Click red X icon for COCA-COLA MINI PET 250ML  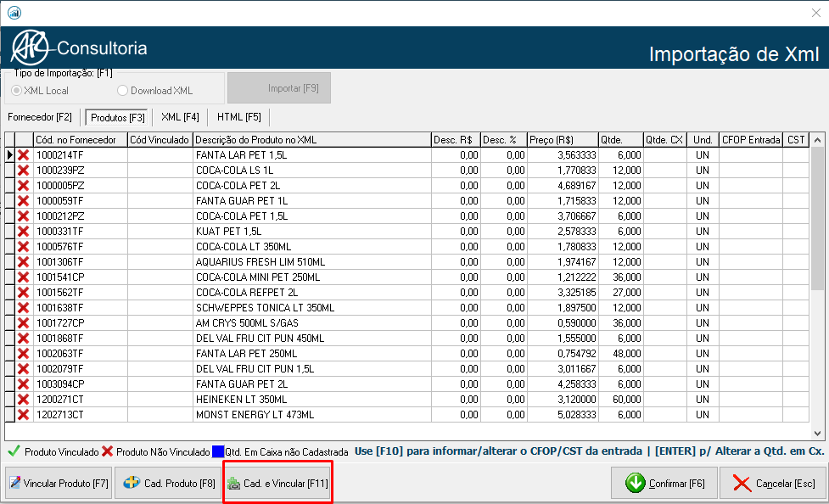(23, 277)
